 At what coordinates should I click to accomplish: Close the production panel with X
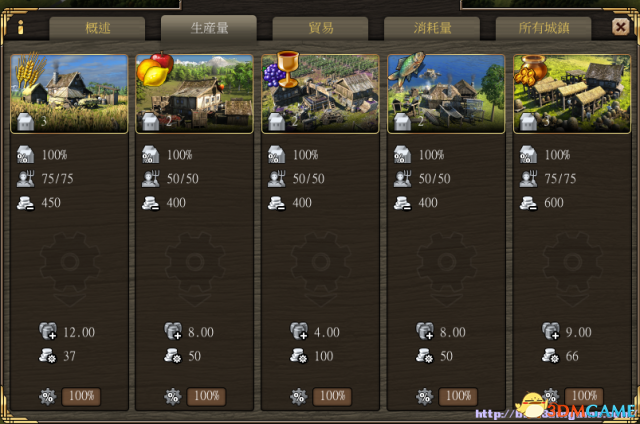620,27
